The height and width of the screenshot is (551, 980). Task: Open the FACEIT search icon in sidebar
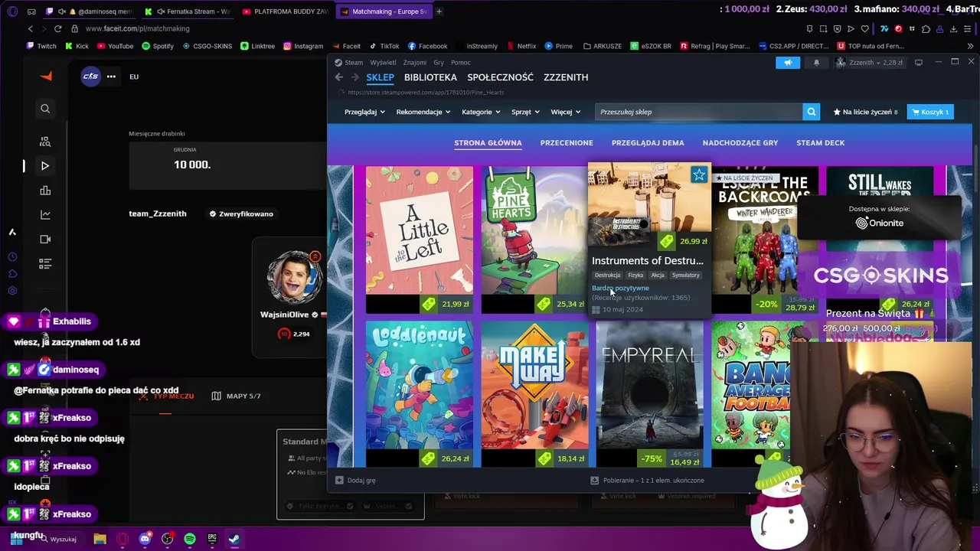point(45,109)
